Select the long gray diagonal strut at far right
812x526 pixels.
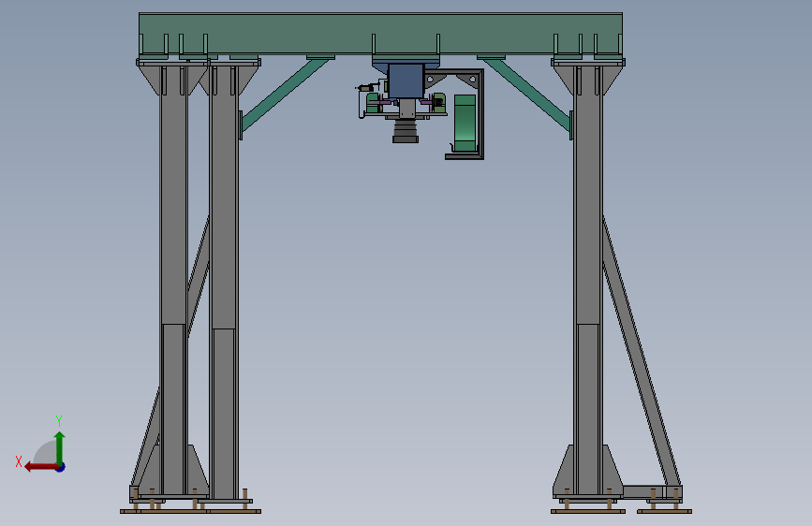coord(642,352)
